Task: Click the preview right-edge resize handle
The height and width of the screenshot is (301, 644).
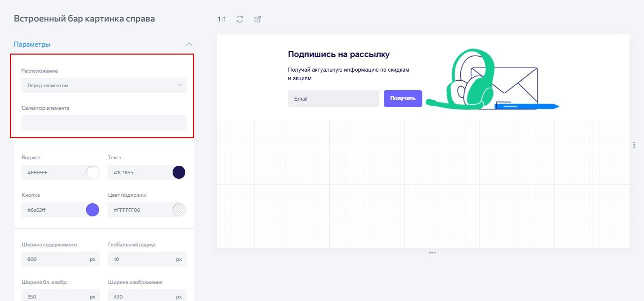Action: tap(634, 145)
